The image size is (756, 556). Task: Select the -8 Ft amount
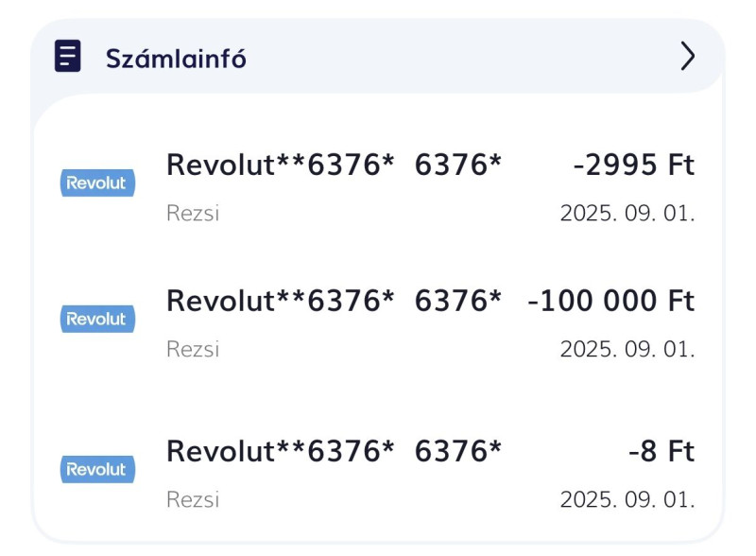tap(661, 451)
